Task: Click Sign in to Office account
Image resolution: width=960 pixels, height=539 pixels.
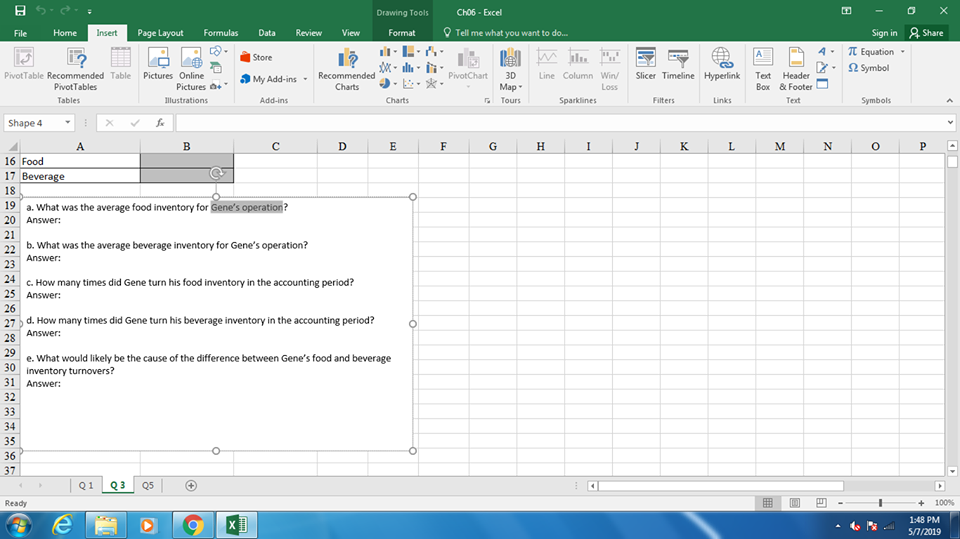Action: tap(885, 33)
